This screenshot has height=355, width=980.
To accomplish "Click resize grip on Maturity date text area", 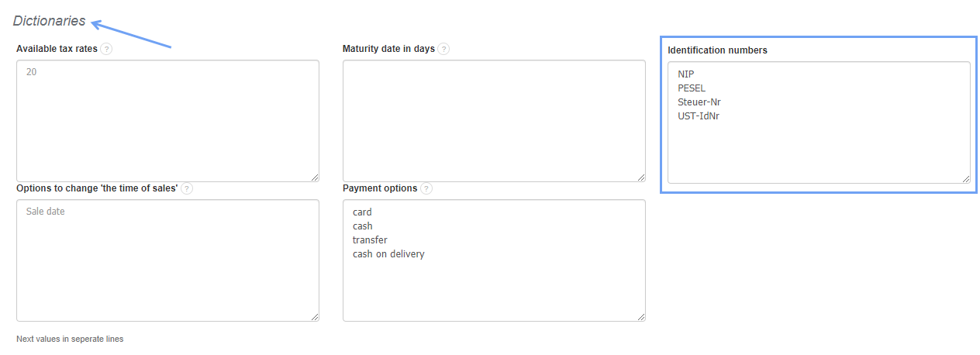I will [x=641, y=177].
